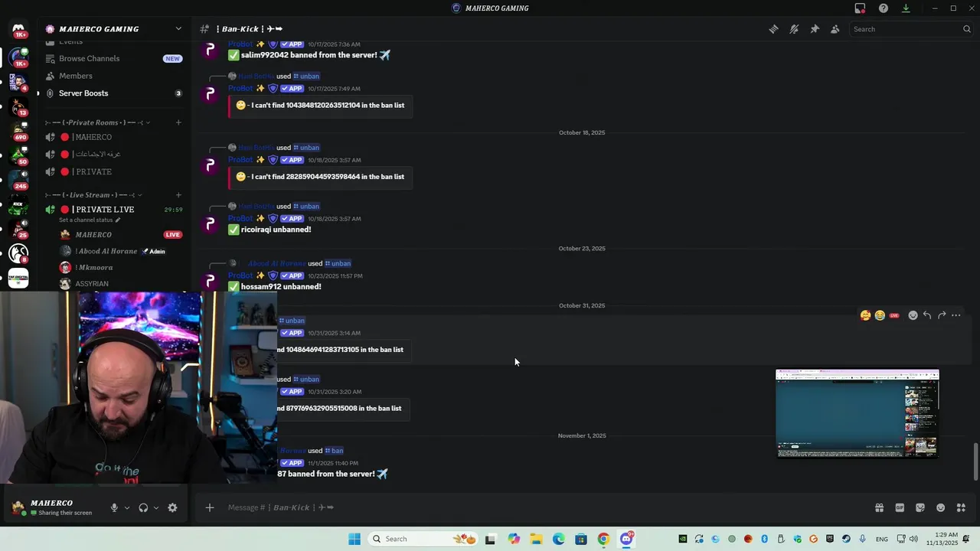Image resolution: width=980 pixels, height=551 pixels.
Task: Click the LIVE badge next to MAHERCO
Action: point(173,235)
